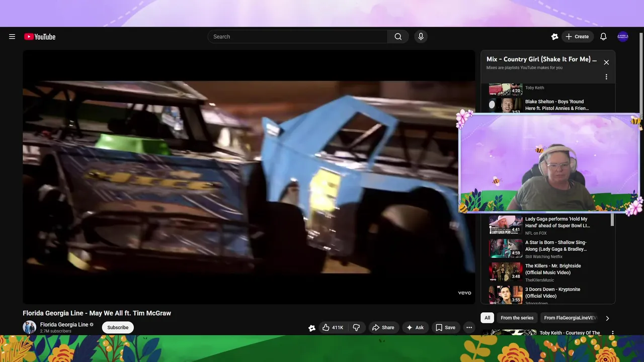Select the From FlaGeorgiaLineVEVO chip
Viewport: 644px width, 362px height.
point(570,318)
